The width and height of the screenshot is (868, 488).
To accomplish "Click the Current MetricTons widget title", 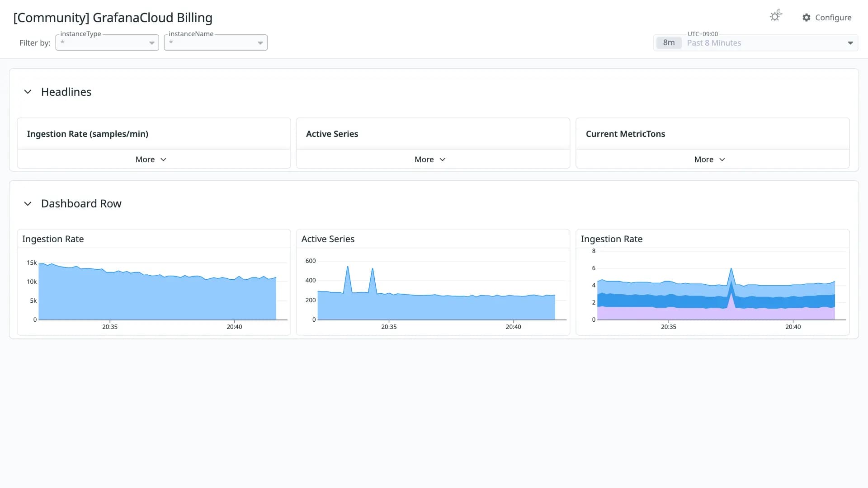I will pyautogui.click(x=625, y=134).
